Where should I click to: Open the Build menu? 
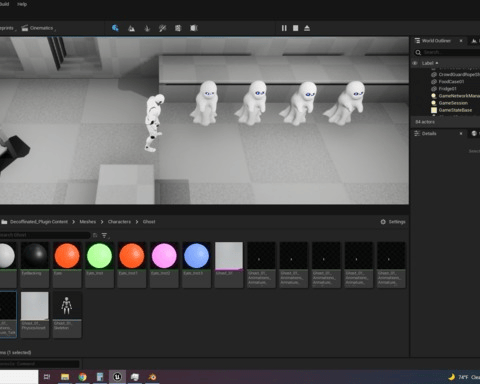(5, 4)
